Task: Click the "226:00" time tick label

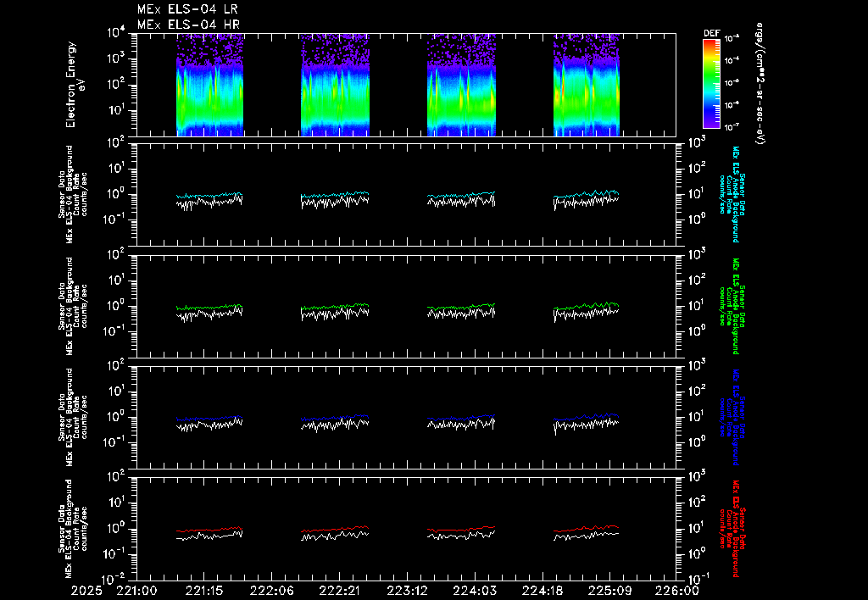Action: coord(676,592)
